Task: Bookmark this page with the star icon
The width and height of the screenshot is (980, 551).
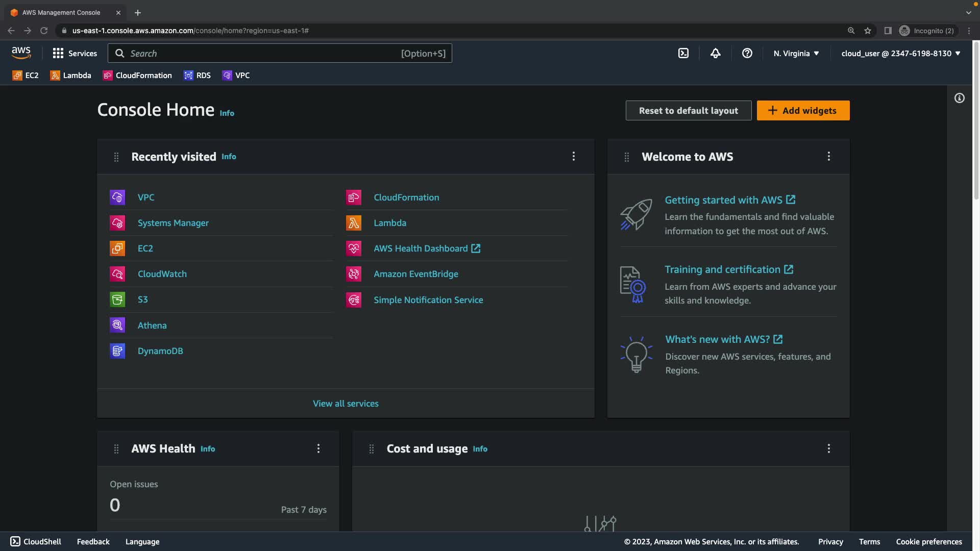Action: pyautogui.click(x=867, y=31)
